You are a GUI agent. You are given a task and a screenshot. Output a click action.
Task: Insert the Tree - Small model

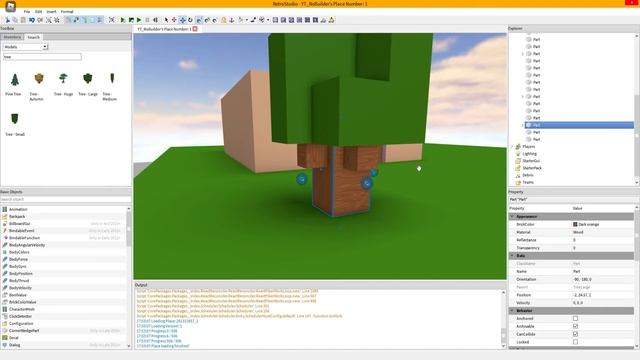(15, 119)
